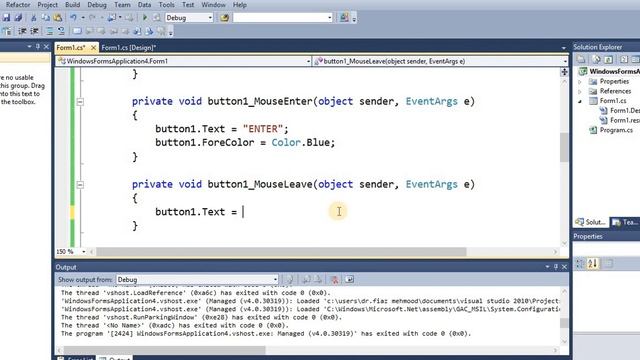Start debugging with the green play icon
The image size is (640, 360).
click(x=145, y=18)
